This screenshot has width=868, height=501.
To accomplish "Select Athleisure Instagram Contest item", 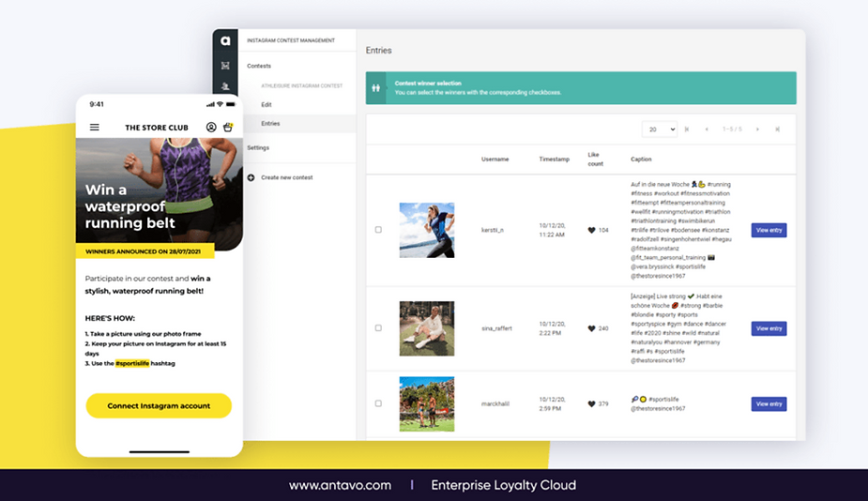I will coord(302,85).
